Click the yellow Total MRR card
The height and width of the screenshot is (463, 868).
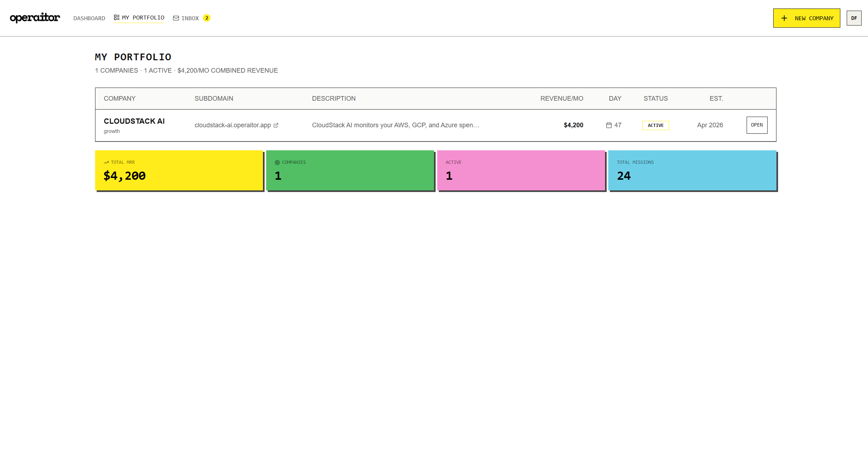(179, 171)
